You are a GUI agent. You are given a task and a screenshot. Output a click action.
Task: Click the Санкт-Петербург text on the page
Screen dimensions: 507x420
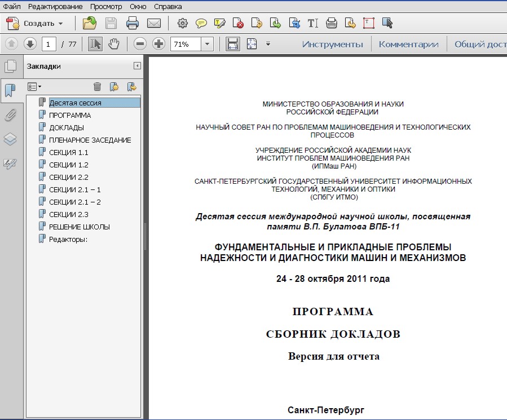click(x=326, y=410)
